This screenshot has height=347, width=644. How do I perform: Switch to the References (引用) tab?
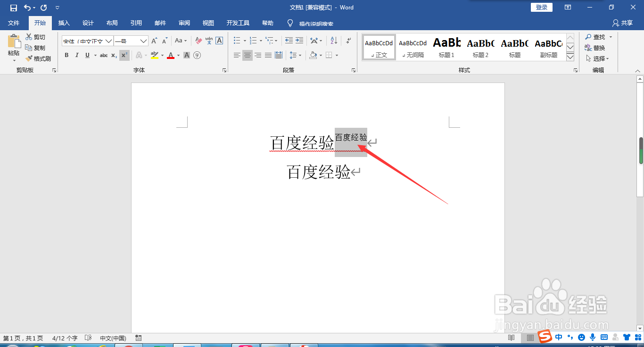coord(136,23)
